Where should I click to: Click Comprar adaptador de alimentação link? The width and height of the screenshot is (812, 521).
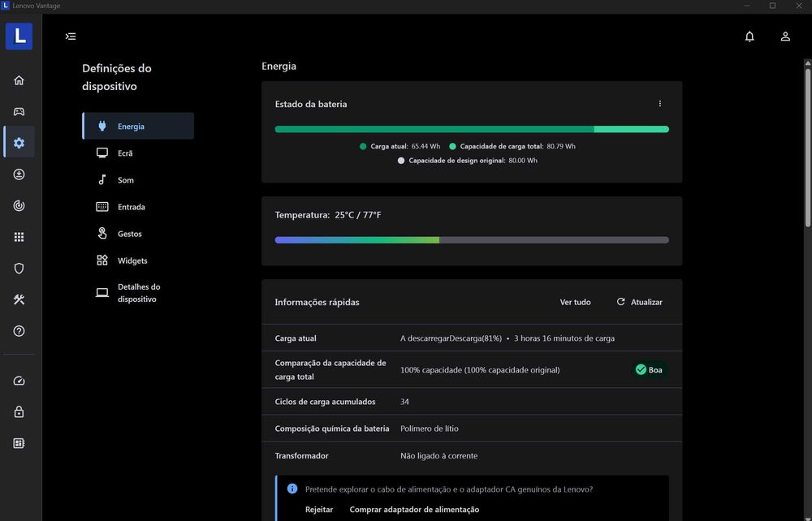(414, 510)
